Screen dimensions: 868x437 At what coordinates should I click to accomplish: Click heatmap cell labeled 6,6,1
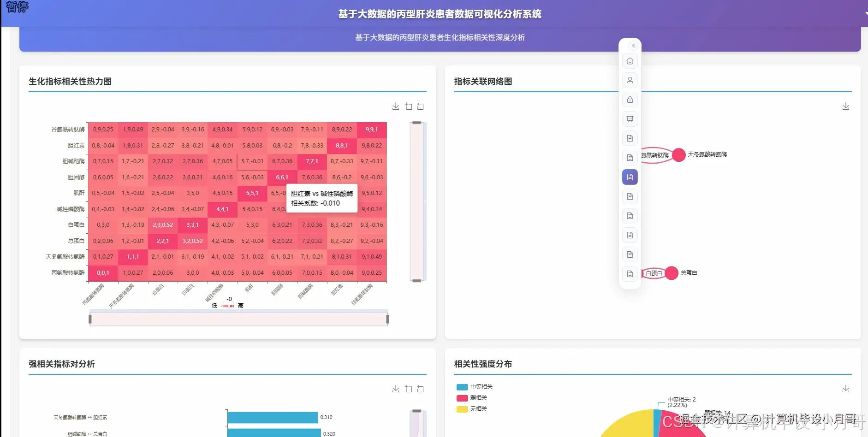coord(282,177)
